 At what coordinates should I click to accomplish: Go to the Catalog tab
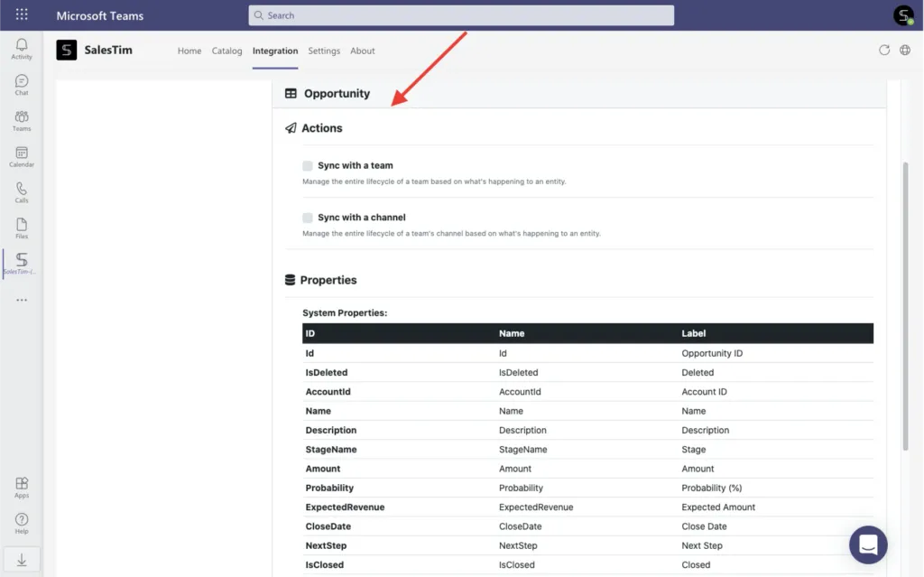click(226, 51)
